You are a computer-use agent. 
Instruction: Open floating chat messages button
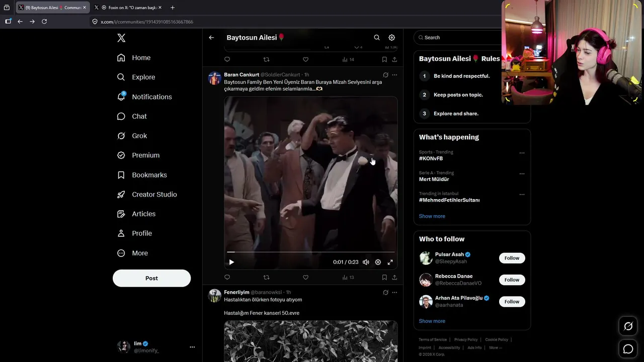pyautogui.click(x=628, y=348)
